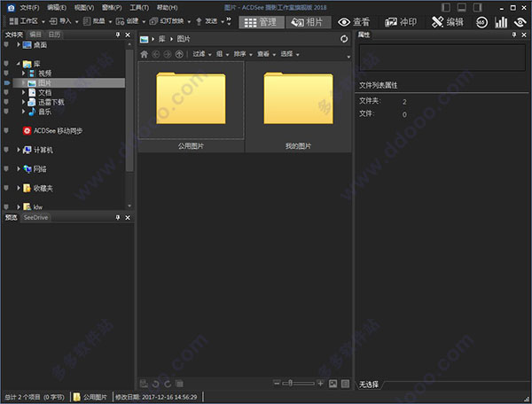Toggle the Easy-Select marker beside 图片
This screenshot has height=404, width=532.
7,82
